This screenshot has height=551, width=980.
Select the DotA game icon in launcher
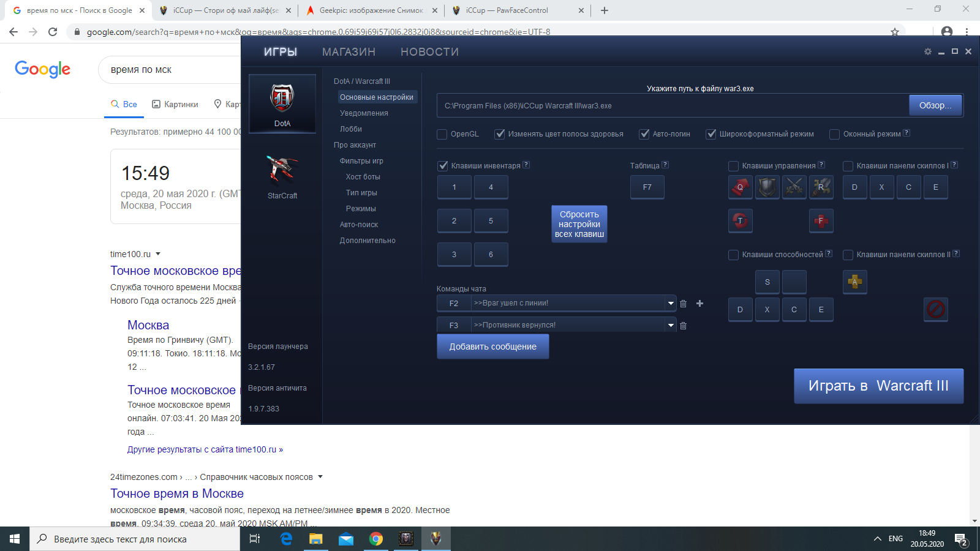(x=282, y=103)
